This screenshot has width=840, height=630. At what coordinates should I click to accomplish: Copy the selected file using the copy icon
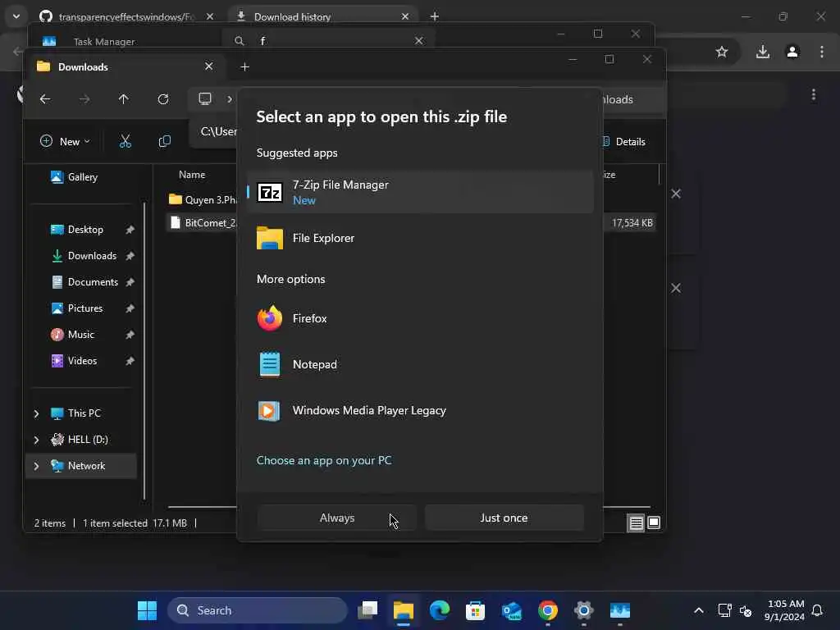165,141
